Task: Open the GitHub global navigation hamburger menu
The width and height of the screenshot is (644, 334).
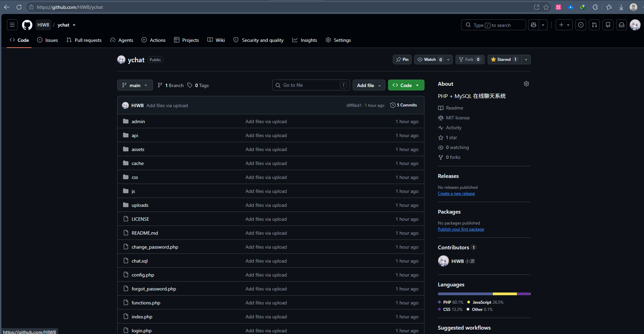Action: [x=12, y=25]
